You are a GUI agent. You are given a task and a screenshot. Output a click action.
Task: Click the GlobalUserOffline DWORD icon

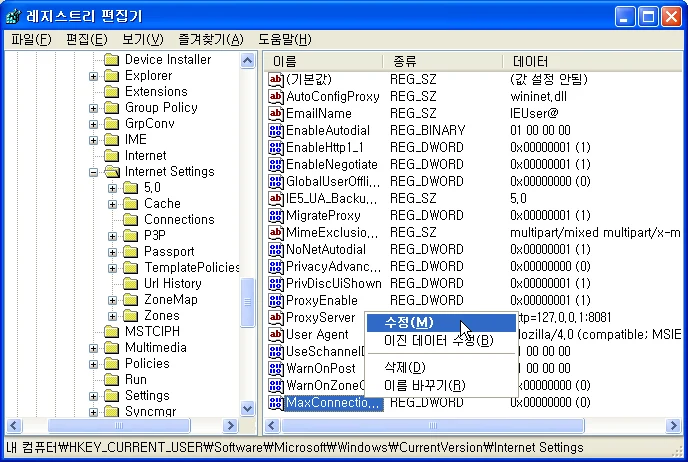276,182
